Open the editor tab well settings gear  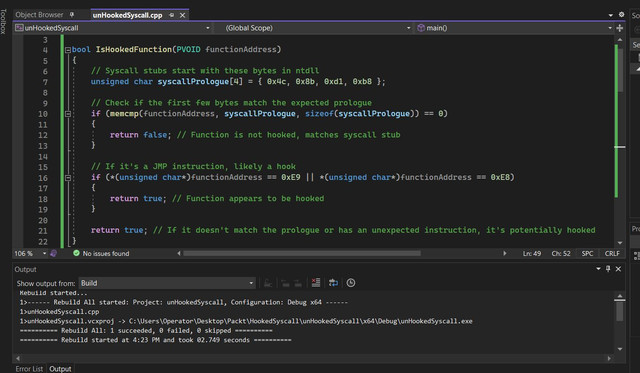[621, 14]
